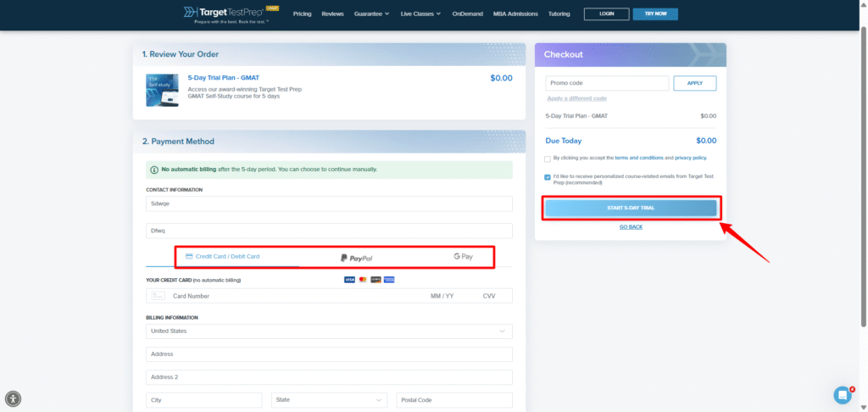Click card icon in Card Number field
The height and width of the screenshot is (412, 868).
159,296
